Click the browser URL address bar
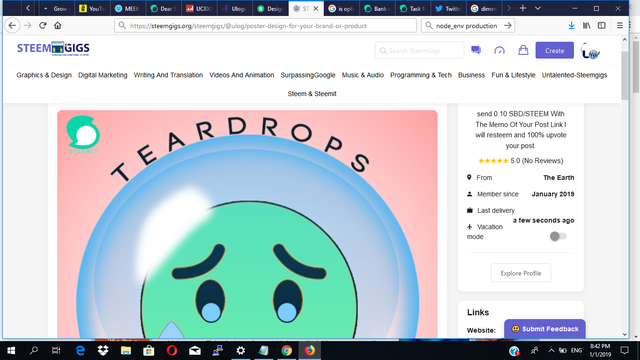The image size is (640, 360). (265, 25)
